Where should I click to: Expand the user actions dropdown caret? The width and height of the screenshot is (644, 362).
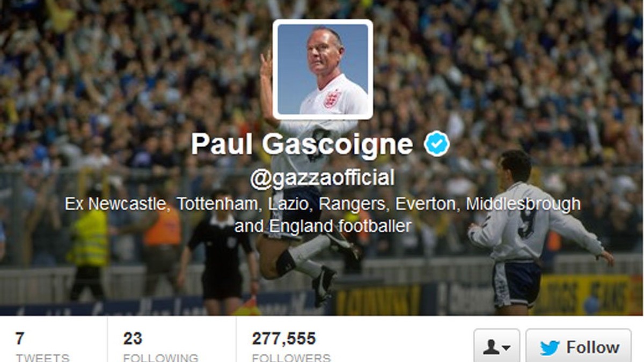click(506, 349)
